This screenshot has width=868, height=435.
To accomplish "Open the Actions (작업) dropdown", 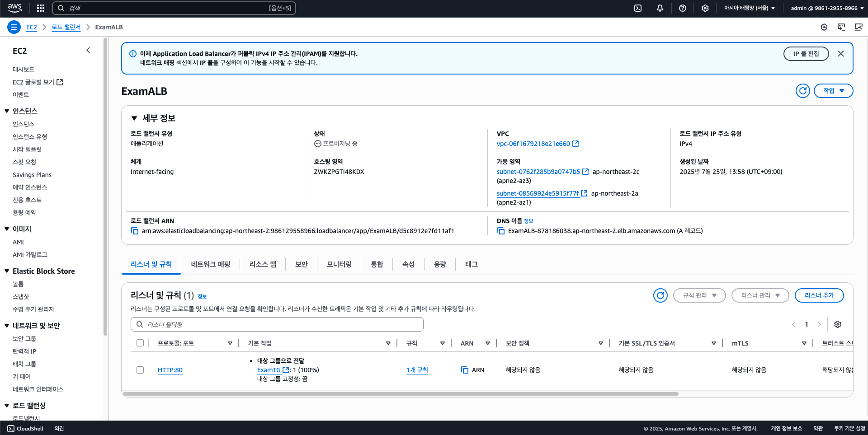I will click(x=833, y=91).
